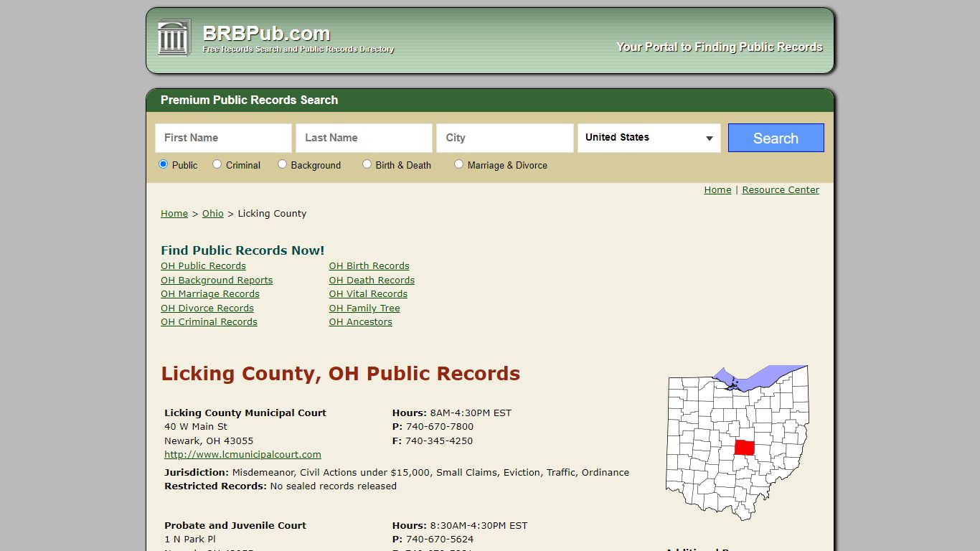Select the Public radio button
This screenshot has width=980, height=551.
click(163, 164)
